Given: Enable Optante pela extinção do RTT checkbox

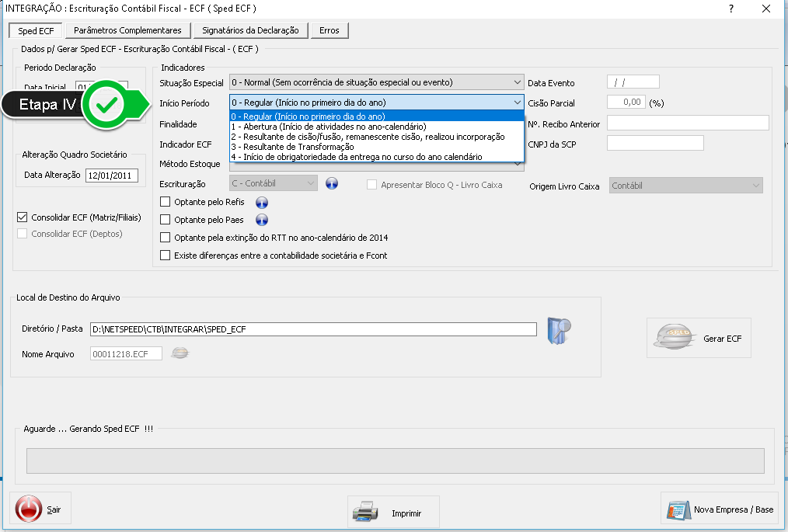Looking at the screenshot, I should click(x=165, y=238).
